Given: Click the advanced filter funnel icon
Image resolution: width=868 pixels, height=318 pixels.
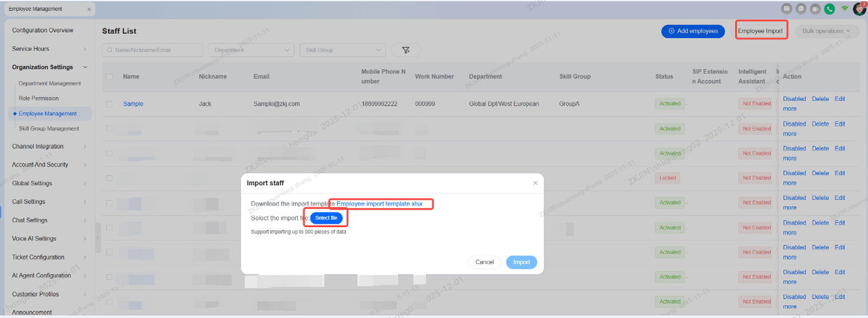Looking at the screenshot, I should coord(406,50).
